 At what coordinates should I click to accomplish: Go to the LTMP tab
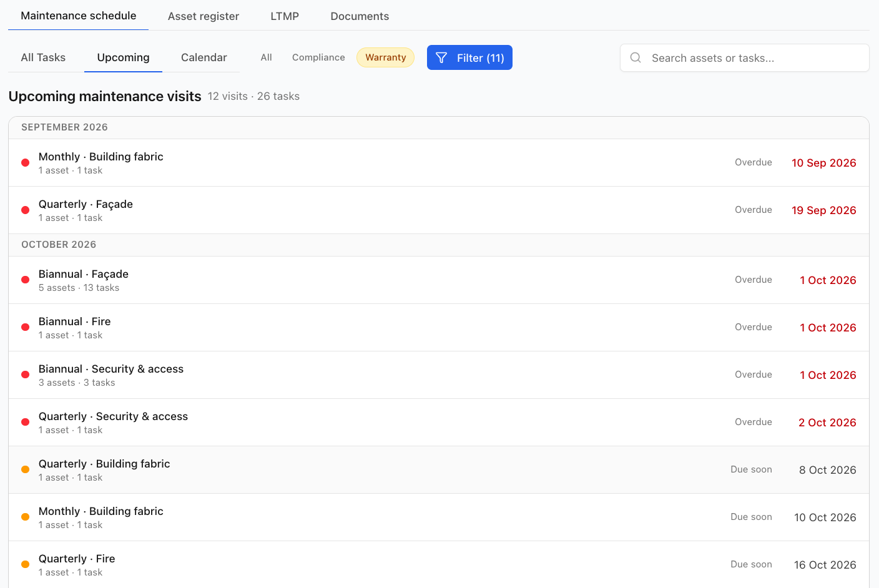click(x=285, y=16)
